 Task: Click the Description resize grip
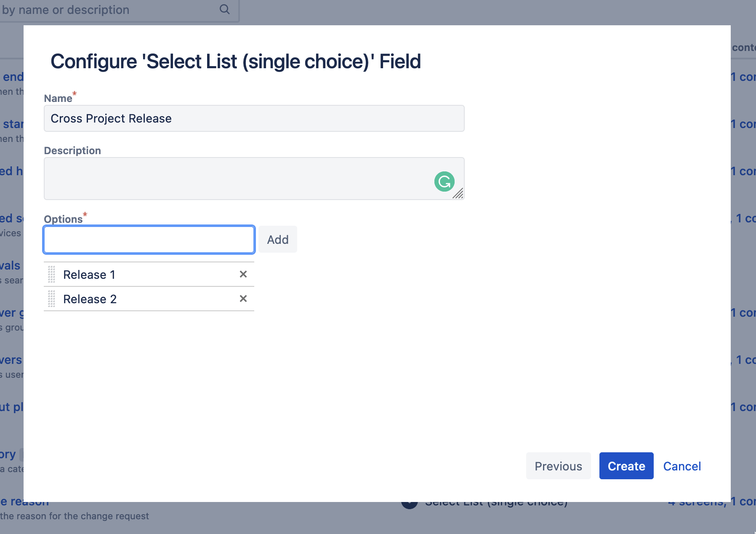[x=458, y=194]
